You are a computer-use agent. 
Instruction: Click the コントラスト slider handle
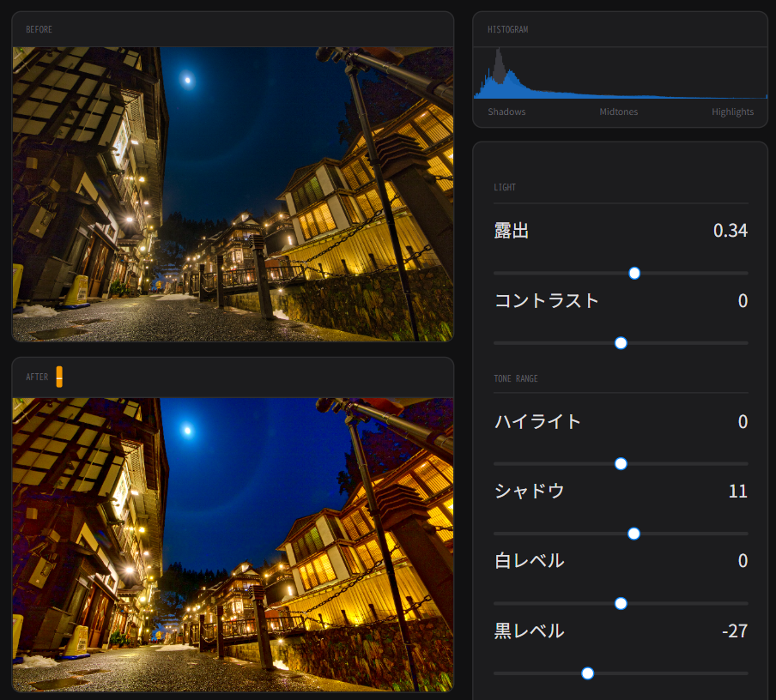click(621, 343)
